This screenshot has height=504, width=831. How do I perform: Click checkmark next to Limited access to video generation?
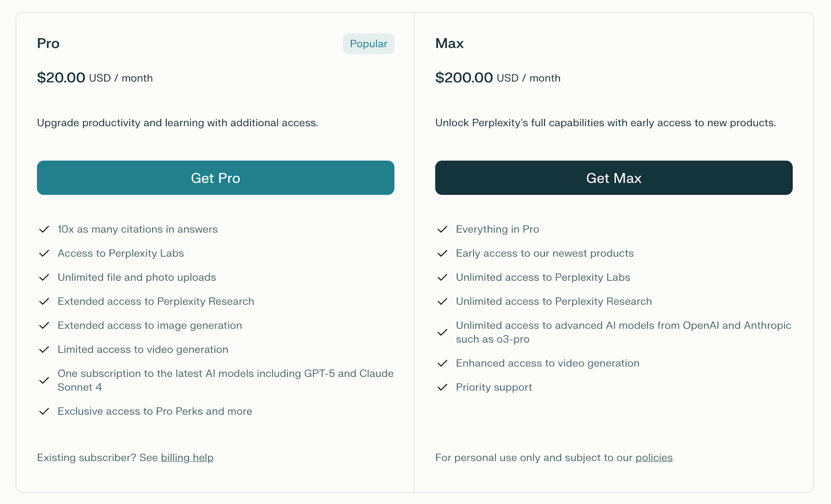point(44,350)
